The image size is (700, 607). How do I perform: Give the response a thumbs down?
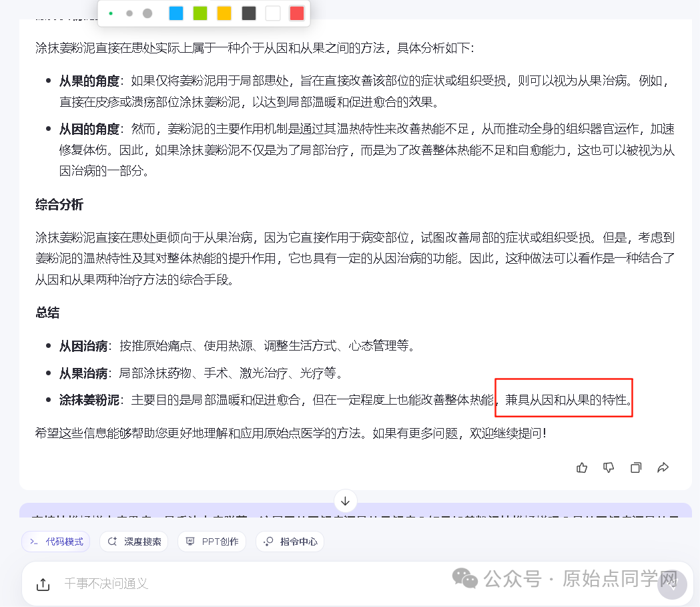609,467
